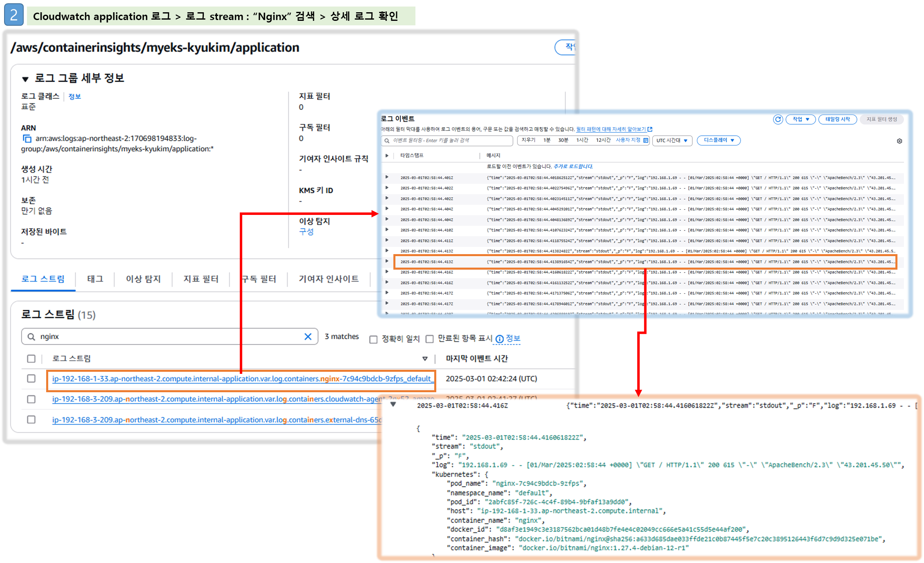Click the "3 matches" result count
The height and width of the screenshot is (563, 924).
(x=342, y=337)
